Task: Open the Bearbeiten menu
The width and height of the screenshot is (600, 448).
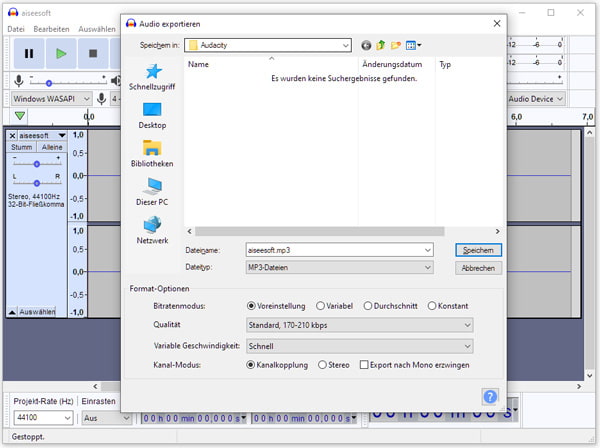Action: 51,29
